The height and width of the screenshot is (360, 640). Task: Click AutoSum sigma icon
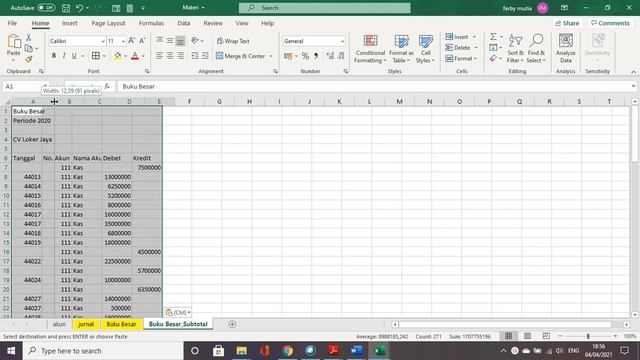(x=493, y=37)
